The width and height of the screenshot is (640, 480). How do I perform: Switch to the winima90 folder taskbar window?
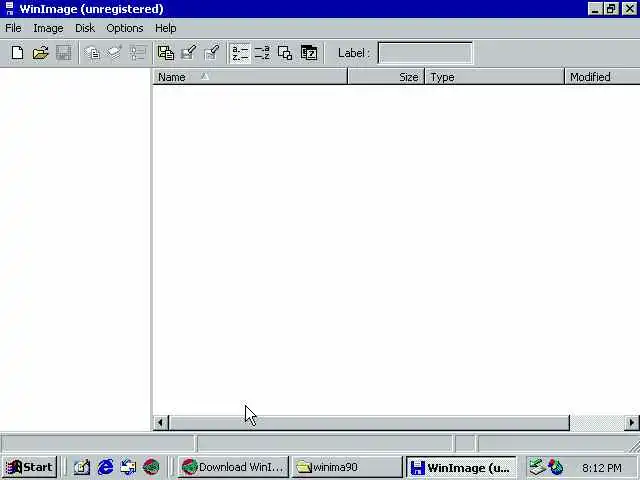(x=347, y=467)
